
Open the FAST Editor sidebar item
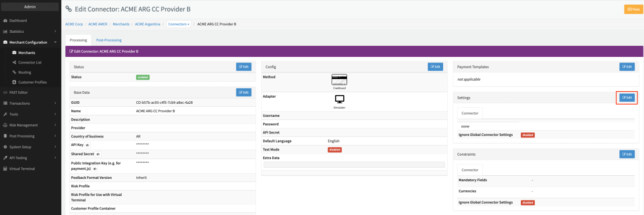(x=18, y=92)
